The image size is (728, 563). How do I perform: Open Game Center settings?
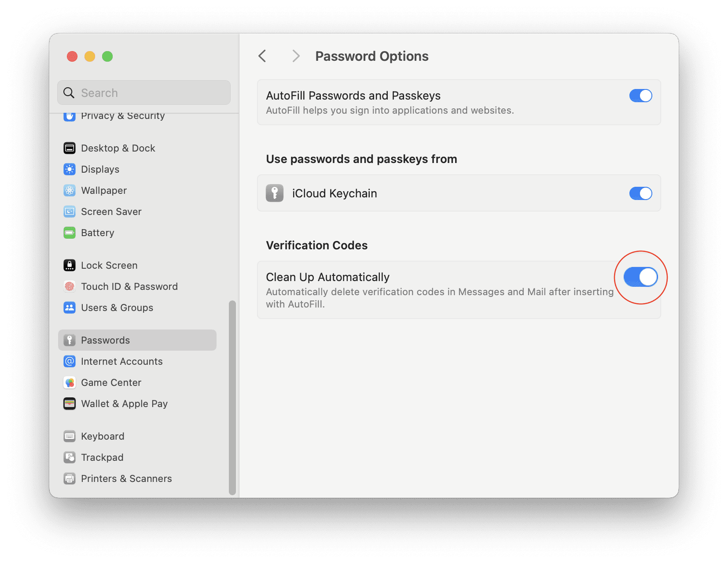111,382
